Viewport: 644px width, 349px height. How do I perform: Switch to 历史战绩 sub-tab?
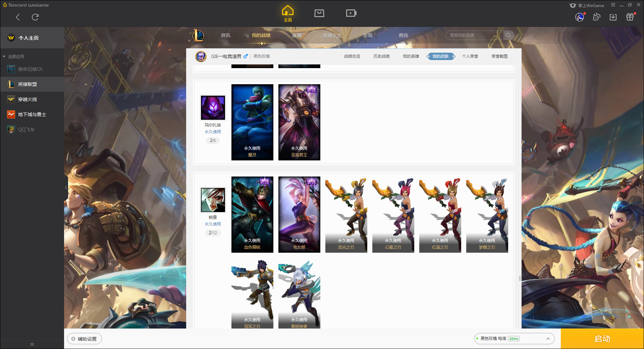tap(381, 56)
